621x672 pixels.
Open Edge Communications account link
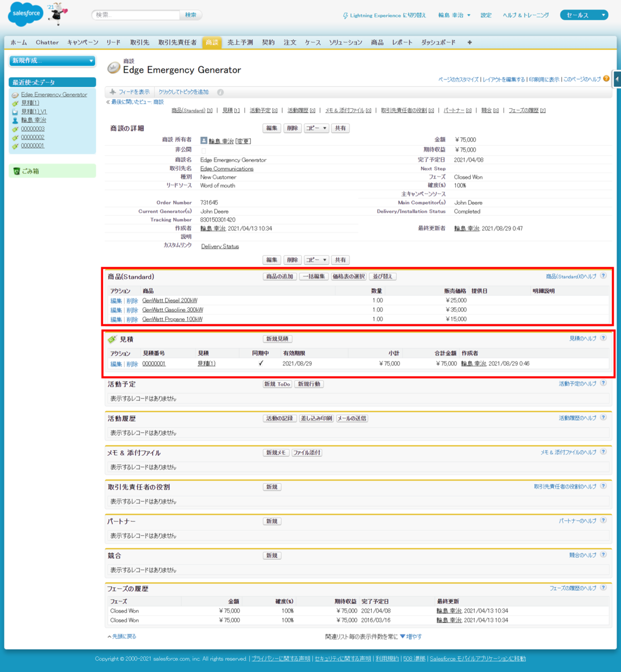[x=227, y=169]
